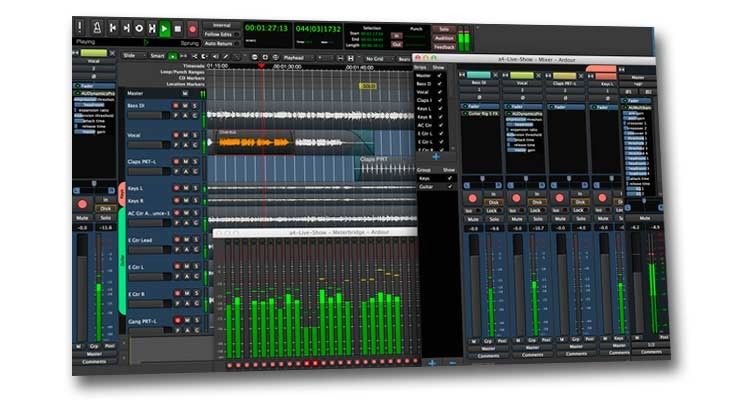750x400 pixels.
Task: Go to session start transport icon
Action: tap(112, 28)
